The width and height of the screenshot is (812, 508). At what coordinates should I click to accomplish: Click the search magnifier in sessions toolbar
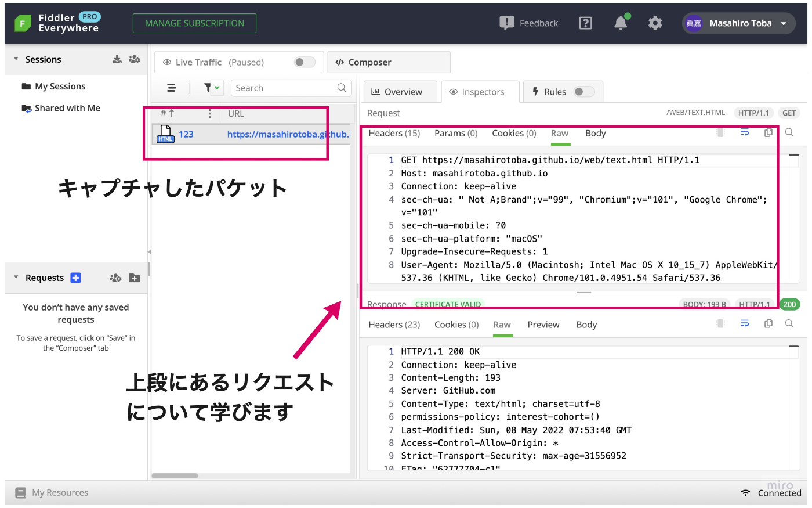pos(342,88)
